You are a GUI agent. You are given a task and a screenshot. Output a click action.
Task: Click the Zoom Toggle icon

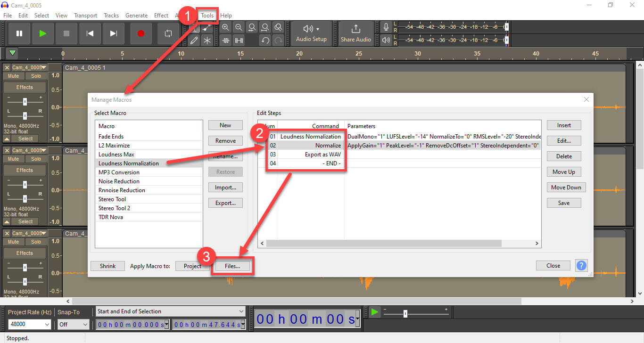pyautogui.click(x=279, y=28)
